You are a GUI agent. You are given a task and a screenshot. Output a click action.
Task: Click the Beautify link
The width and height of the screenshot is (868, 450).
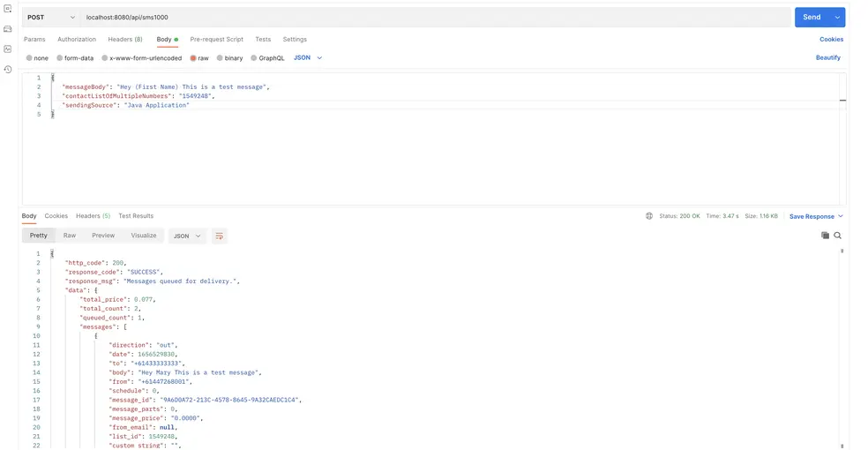[828, 57]
